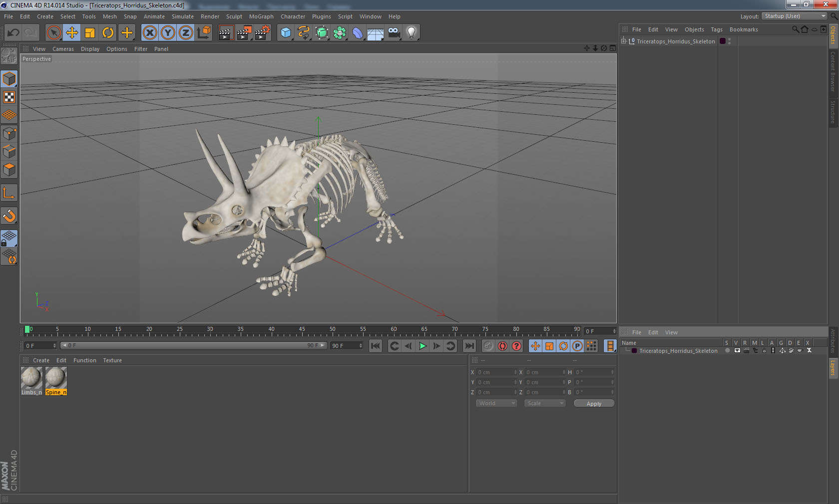839x504 pixels.
Task: Click the Apply button
Action: click(x=594, y=403)
